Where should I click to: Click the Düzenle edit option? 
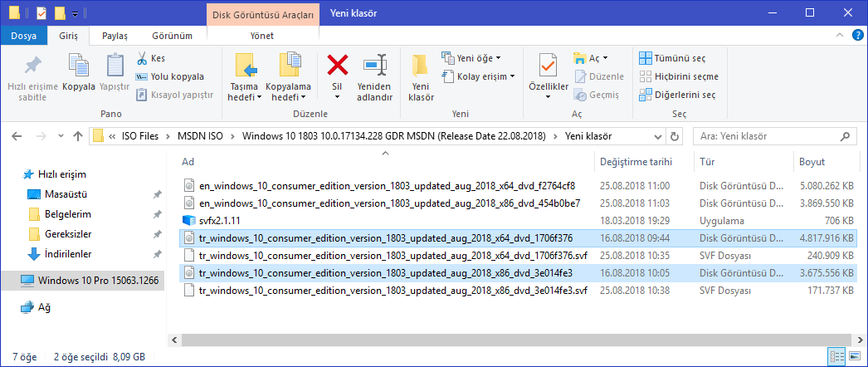pos(599,76)
